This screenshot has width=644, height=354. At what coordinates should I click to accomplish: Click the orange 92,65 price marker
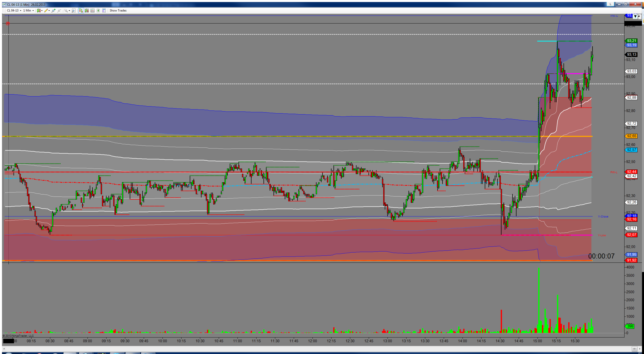[631, 136]
